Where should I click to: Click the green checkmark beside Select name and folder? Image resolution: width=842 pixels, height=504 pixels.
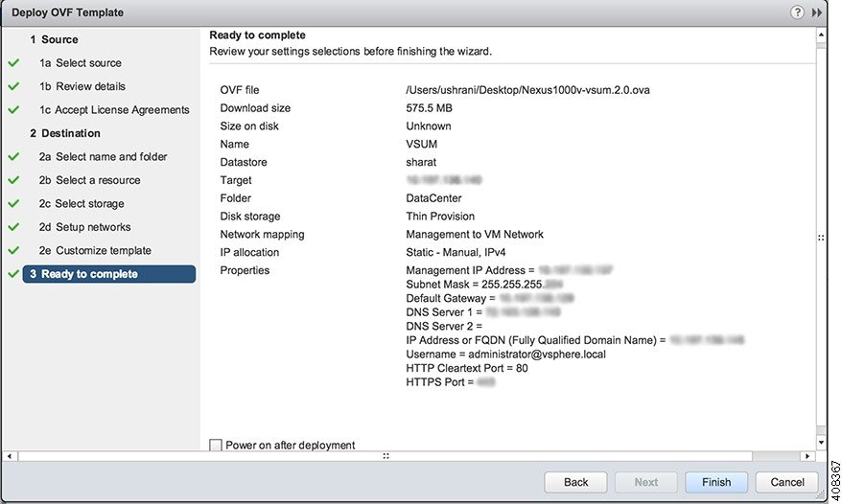click(x=13, y=156)
